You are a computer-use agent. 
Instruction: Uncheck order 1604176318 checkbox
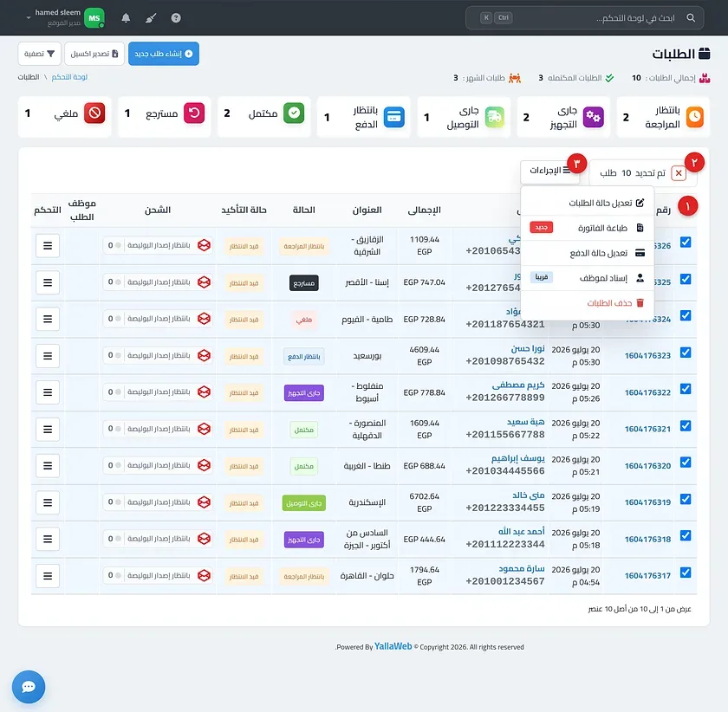pyautogui.click(x=686, y=535)
